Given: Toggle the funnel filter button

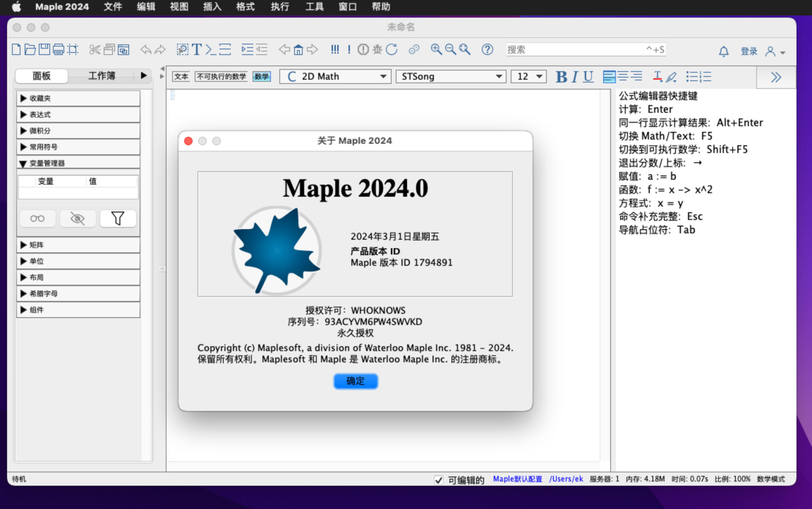Looking at the screenshot, I should click(118, 219).
